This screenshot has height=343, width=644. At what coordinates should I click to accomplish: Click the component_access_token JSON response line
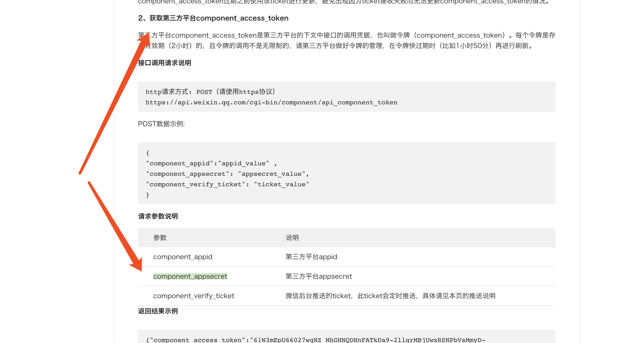point(316,339)
